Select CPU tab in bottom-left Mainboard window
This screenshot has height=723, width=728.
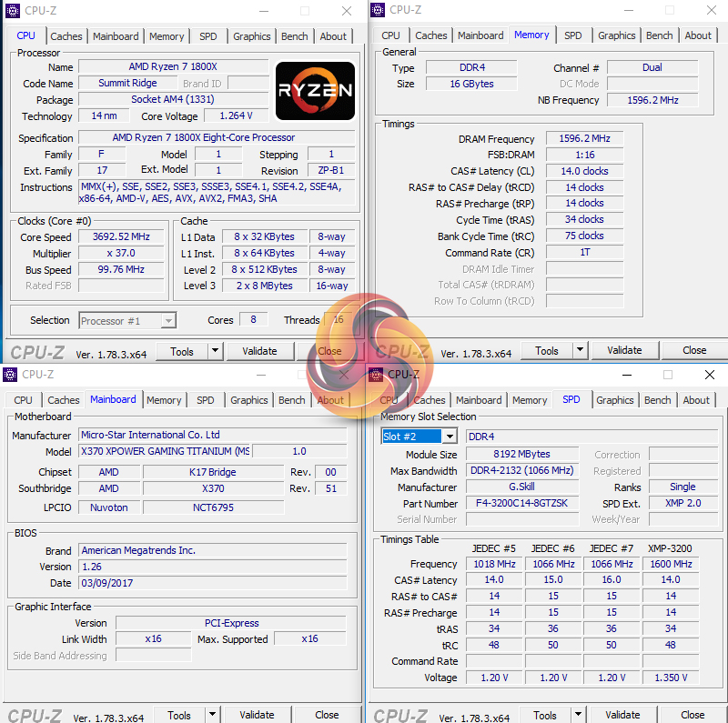click(24, 400)
